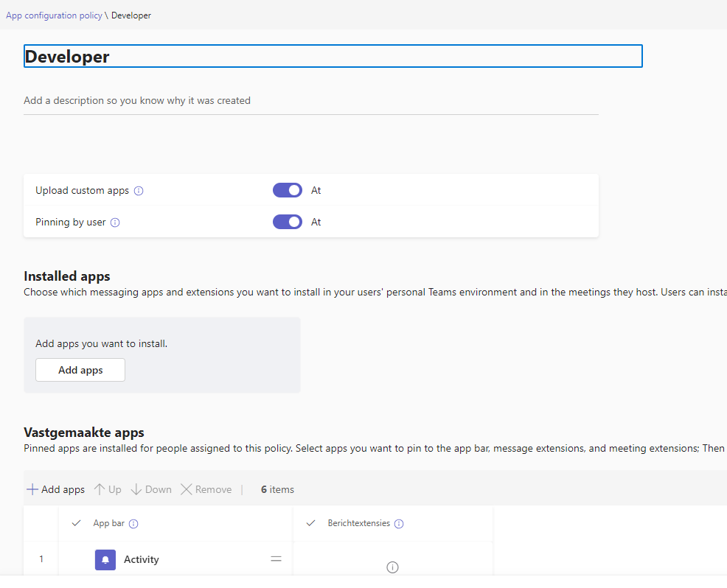Move selected app Down in pinned list
Image resolution: width=727 pixels, height=588 pixels.
coord(151,489)
